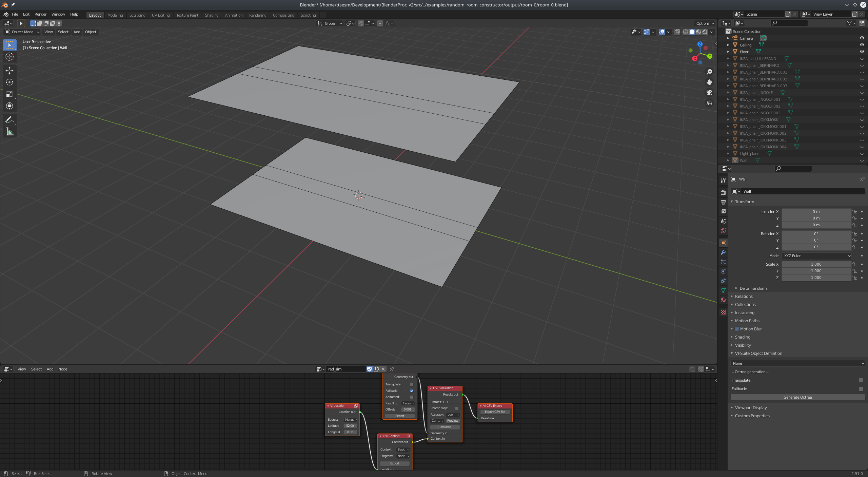Enable the snapping magnet in the viewport header
This screenshot has height=477, width=868.
tap(360, 23)
